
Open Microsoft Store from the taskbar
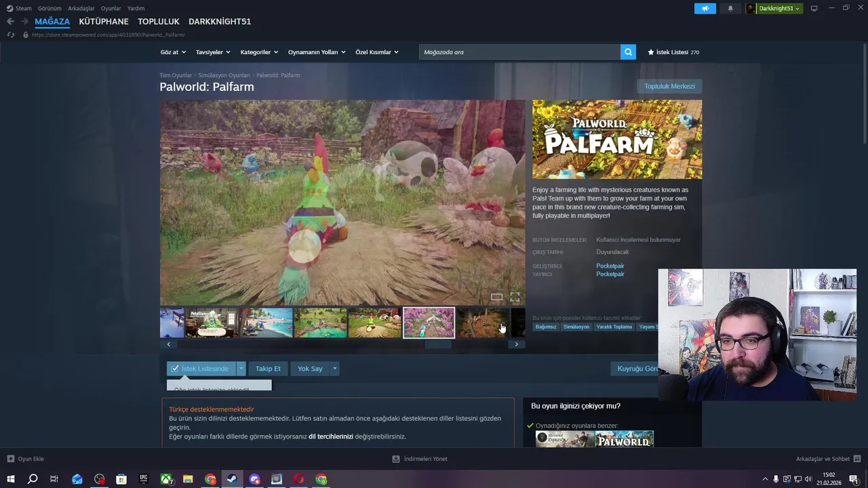point(121,479)
